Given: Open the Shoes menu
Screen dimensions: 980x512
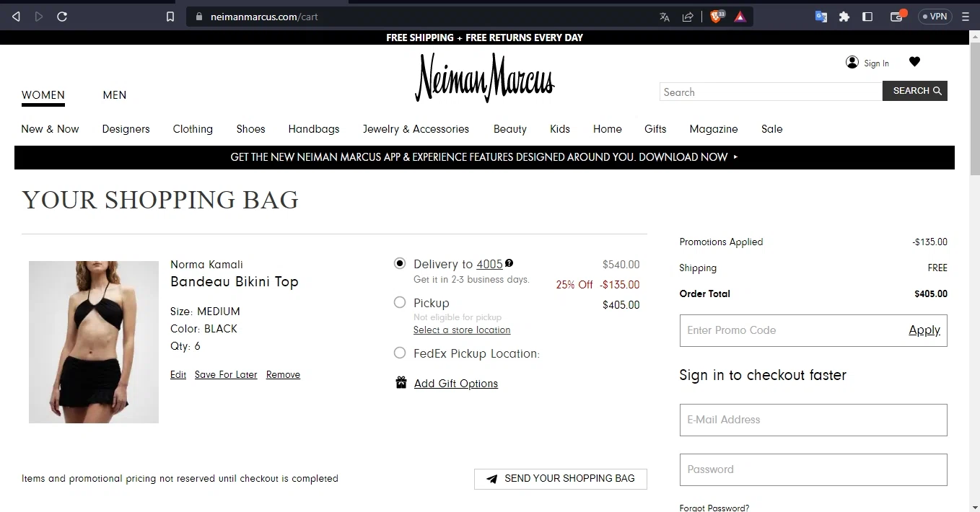Looking at the screenshot, I should (x=251, y=129).
